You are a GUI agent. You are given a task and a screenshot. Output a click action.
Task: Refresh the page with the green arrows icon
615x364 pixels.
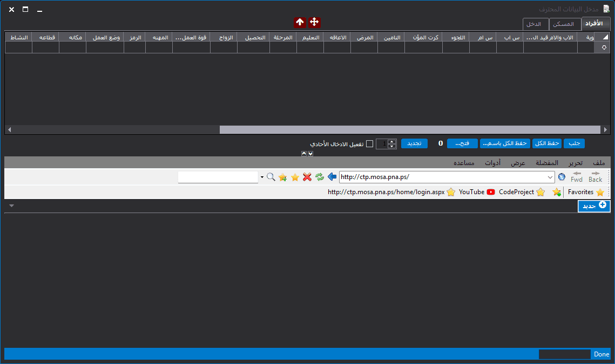320,177
